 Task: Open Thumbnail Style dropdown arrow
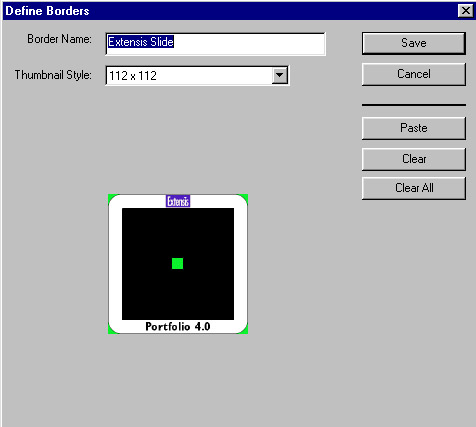[x=279, y=76]
